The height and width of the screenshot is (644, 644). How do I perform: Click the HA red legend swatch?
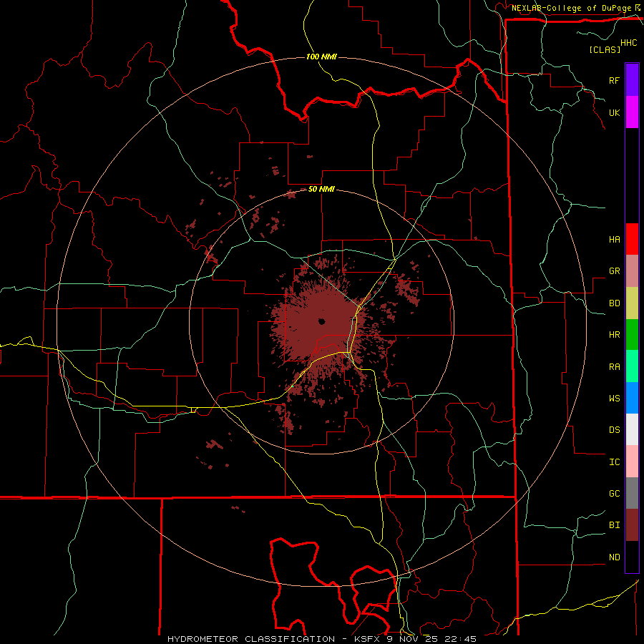(x=632, y=239)
